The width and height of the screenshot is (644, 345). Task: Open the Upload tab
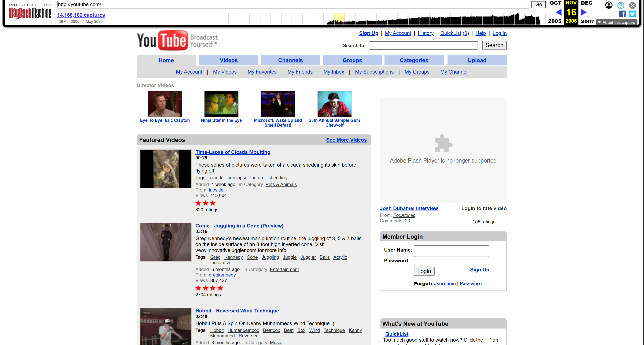tap(477, 60)
